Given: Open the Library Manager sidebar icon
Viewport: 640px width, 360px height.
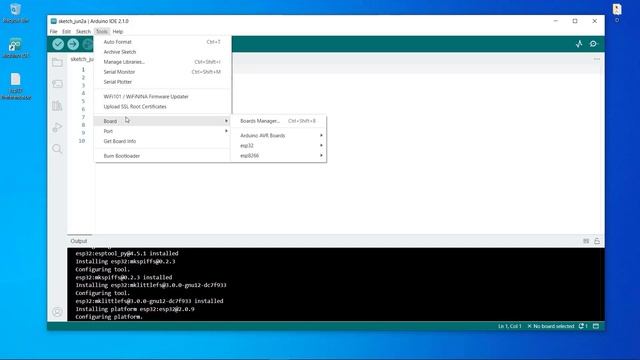Looking at the screenshot, I should click(x=57, y=106).
